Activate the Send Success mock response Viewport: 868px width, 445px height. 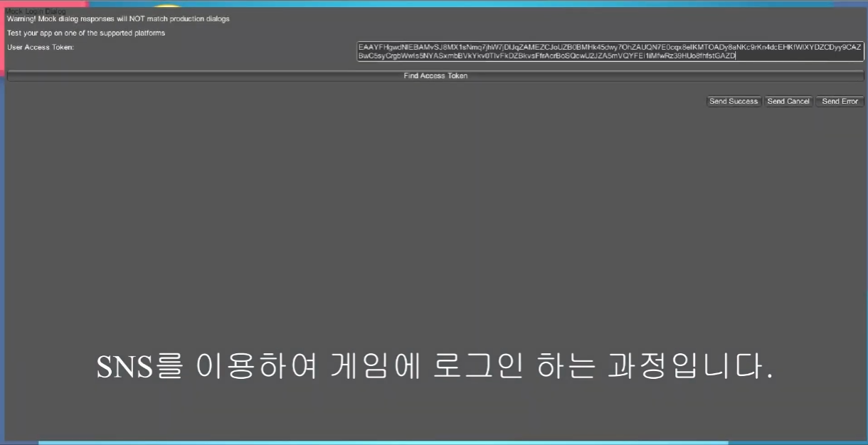tap(734, 101)
